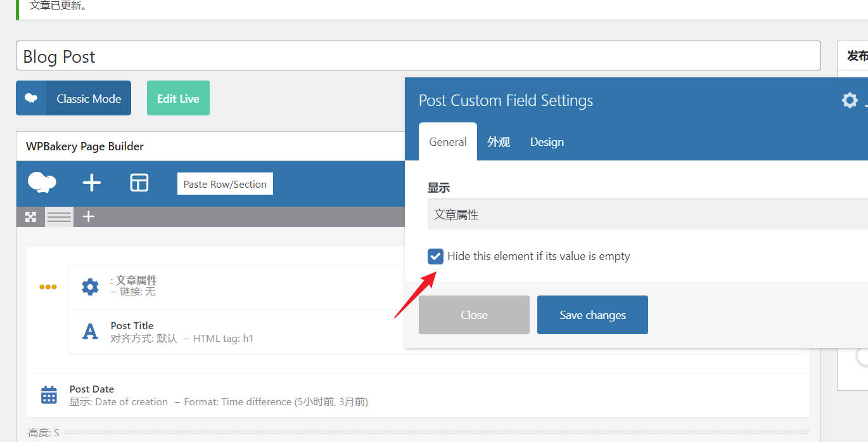Viewport: 868px width, 442px height.
Task: Click the 文章已更新 notice text
Action: tap(58, 6)
